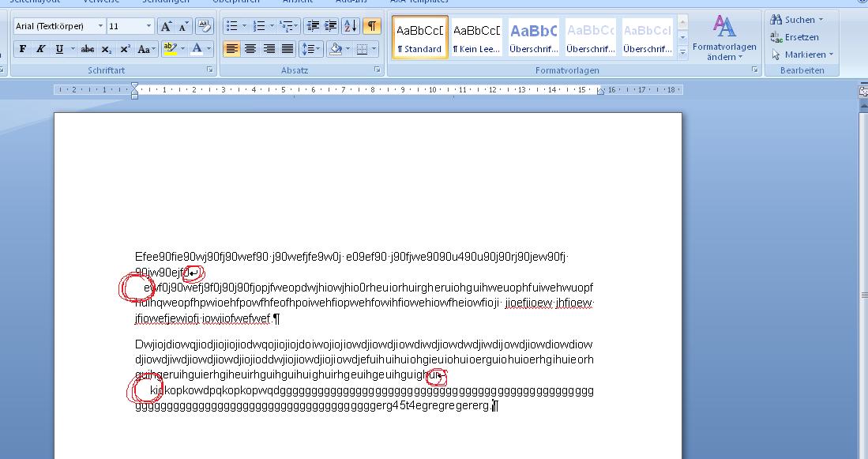Increase paragraph indent
This screenshot has width=868, height=459.
[x=331, y=26]
